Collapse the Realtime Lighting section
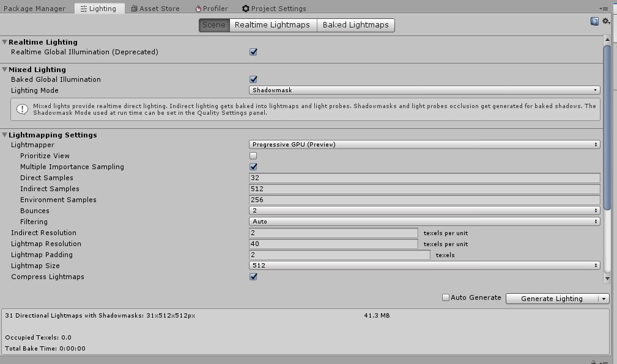 tap(5, 42)
